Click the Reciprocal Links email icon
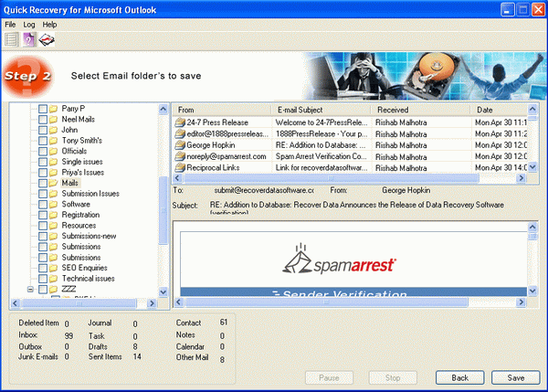Image resolution: width=548 pixels, height=392 pixels. (179, 167)
